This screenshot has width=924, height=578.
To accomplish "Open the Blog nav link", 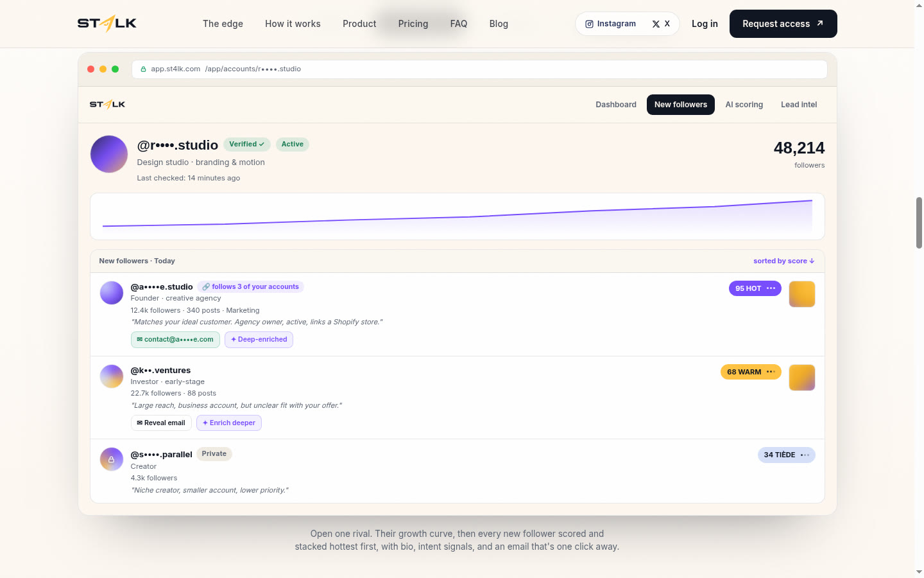I will click(x=499, y=24).
